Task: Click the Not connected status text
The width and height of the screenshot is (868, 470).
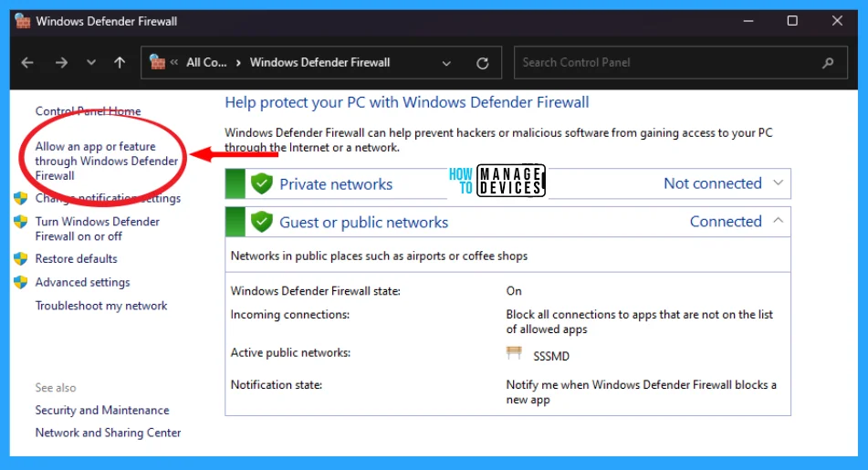Action: [713, 183]
